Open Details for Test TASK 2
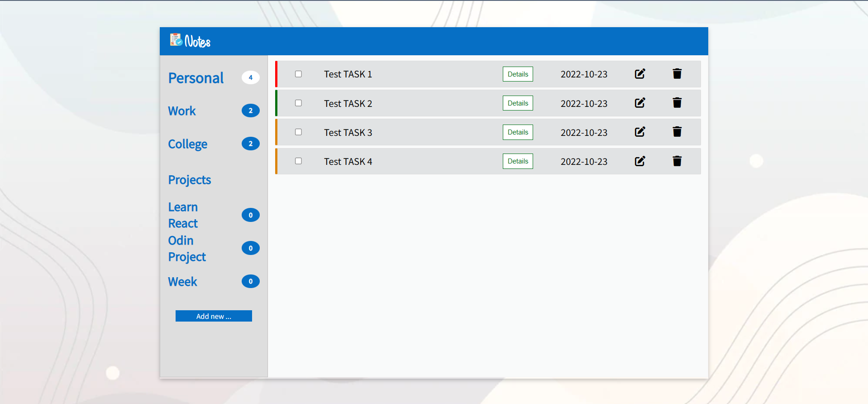This screenshot has height=404, width=868. (x=518, y=103)
